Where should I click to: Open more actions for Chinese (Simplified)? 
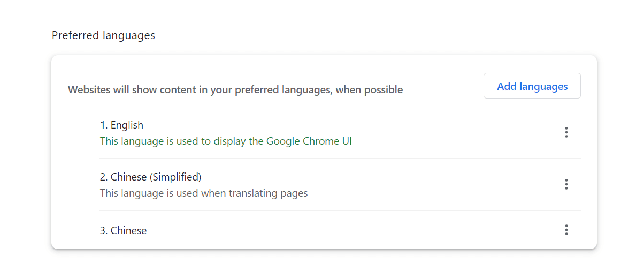[x=566, y=184]
